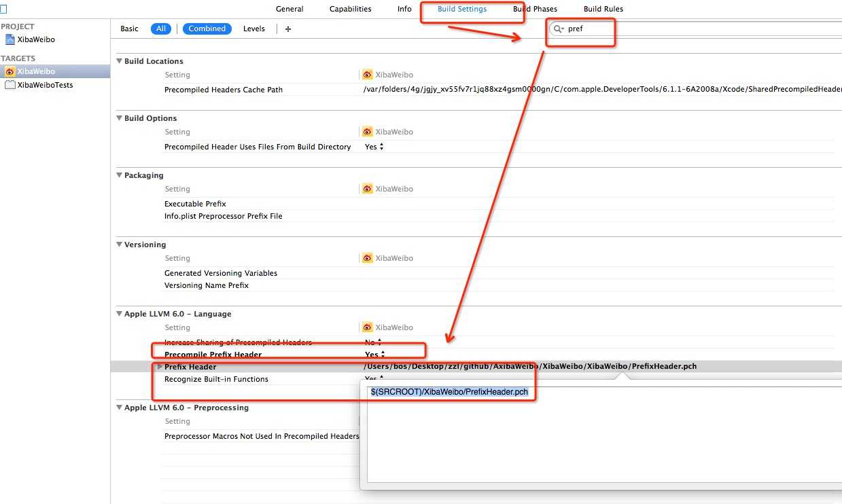The height and width of the screenshot is (504, 842).
Task: Switch to the Capabilities tab
Action: pos(350,9)
